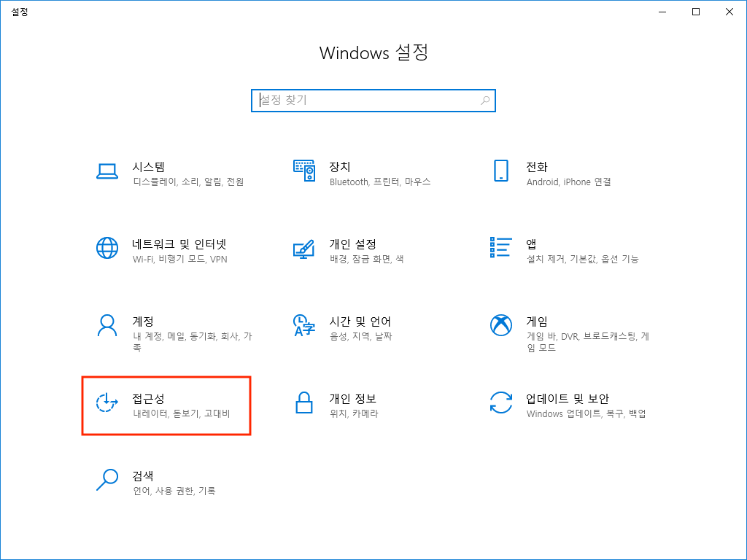The image size is (747, 560).
Task: Click description '배경, 잠금 화면, 색'
Action: tap(367, 259)
